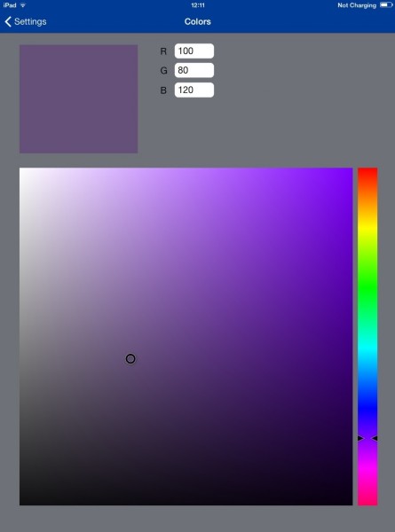The height and width of the screenshot is (532, 395).
Task: Tap the back chevron icon next to Settings
Action: point(8,21)
